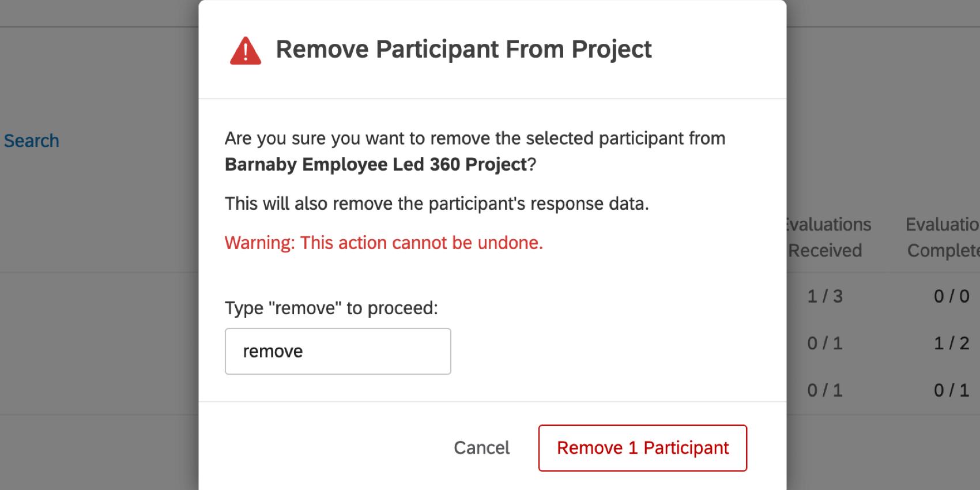Image resolution: width=980 pixels, height=490 pixels.
Task: Click the exclamation mark inside the warning icon
Action: (x=246, y=53)
